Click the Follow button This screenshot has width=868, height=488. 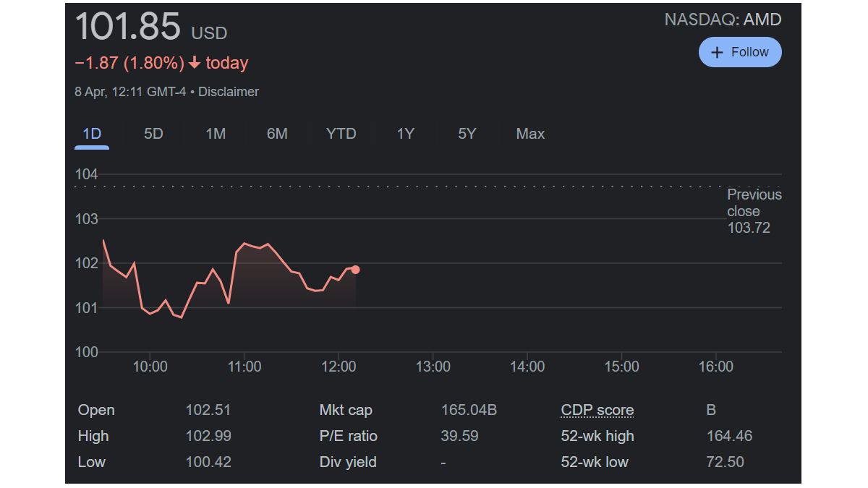(740, 52)
